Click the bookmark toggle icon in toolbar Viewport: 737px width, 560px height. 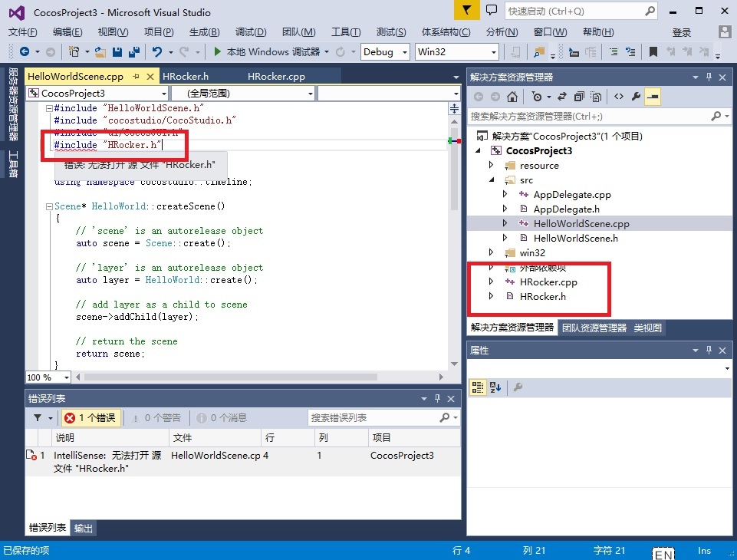(x=653, y=51)
